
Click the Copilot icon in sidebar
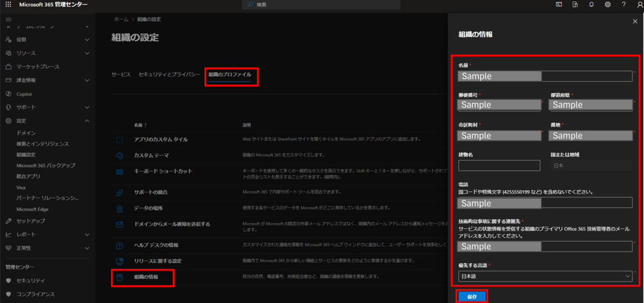tap(8, 94)
